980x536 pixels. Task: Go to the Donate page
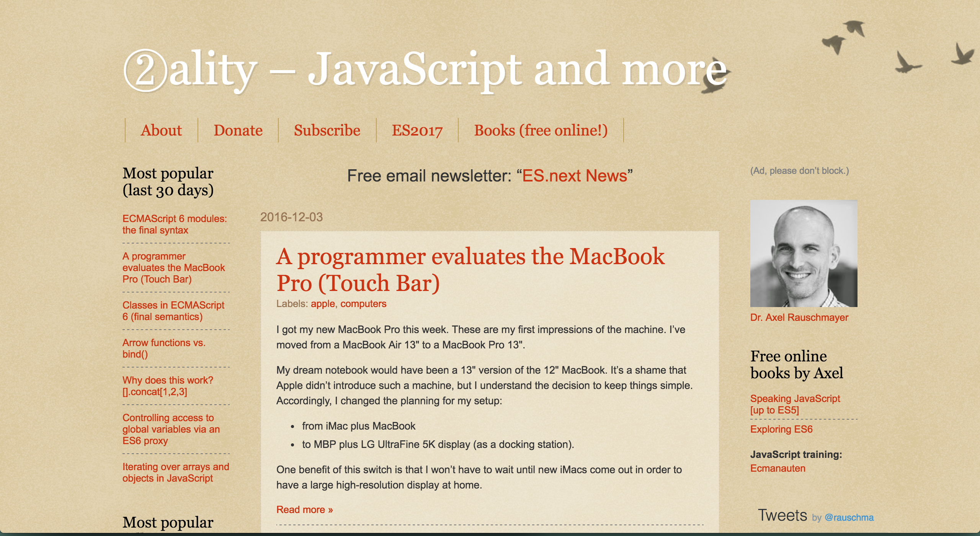238,131
